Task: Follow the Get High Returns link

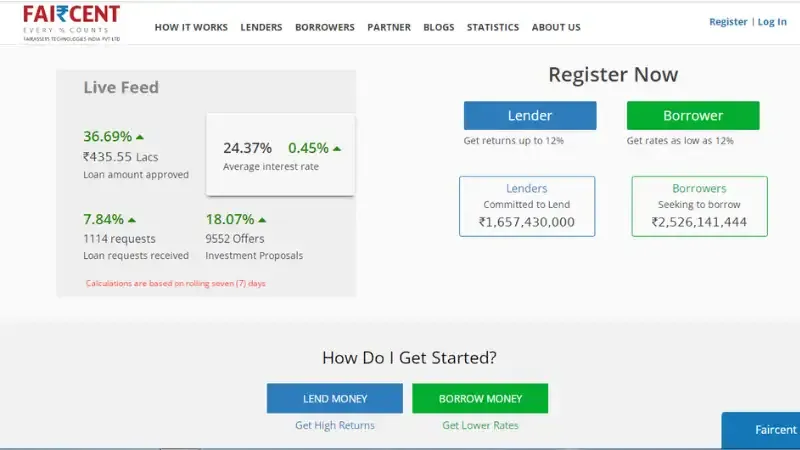Action: point(335,426)
